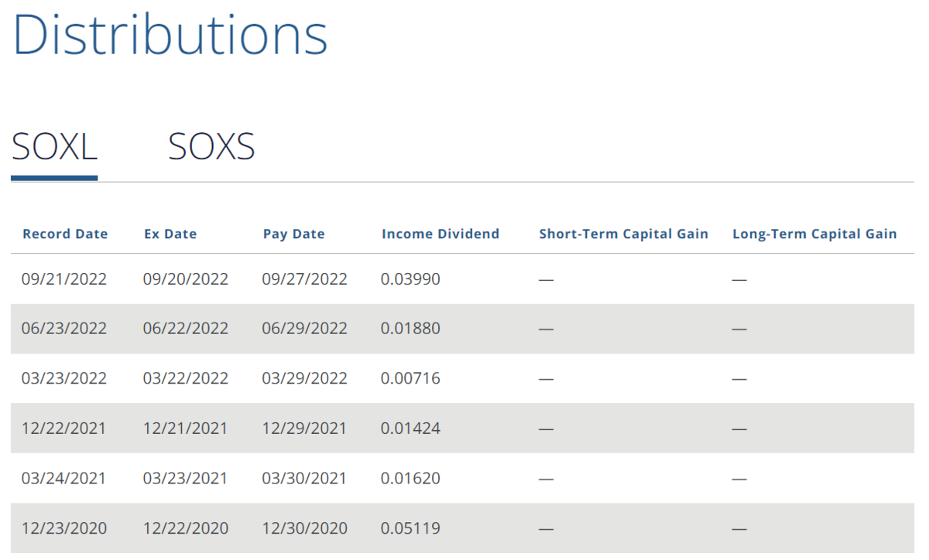929x560 pixels.
Task: Select record date 03/23/2022
Action: tap(64, 379)
